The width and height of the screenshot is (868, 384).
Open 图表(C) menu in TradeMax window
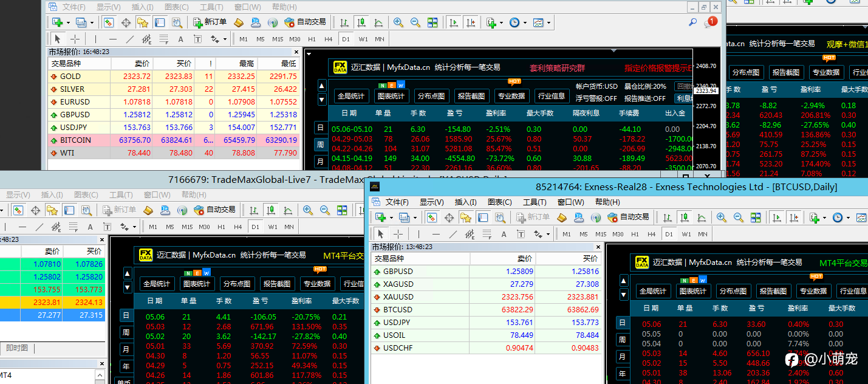pyautogui.click(x=85, y=195)
